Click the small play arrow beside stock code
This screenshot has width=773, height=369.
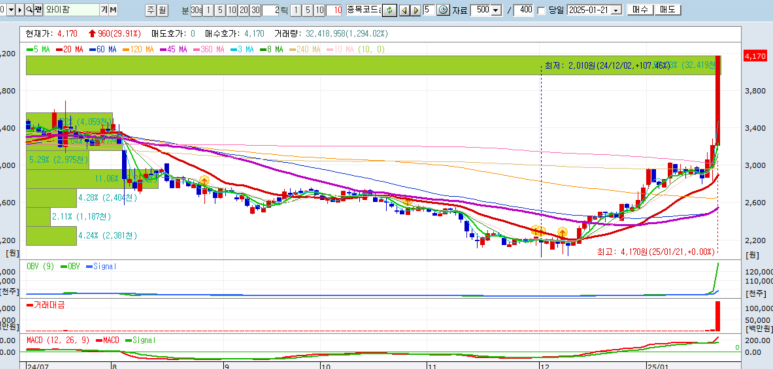(x=20, y=9)
